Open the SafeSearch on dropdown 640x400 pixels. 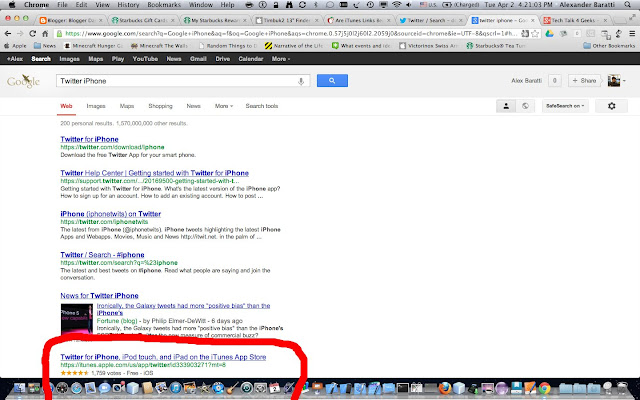(565, 106)
